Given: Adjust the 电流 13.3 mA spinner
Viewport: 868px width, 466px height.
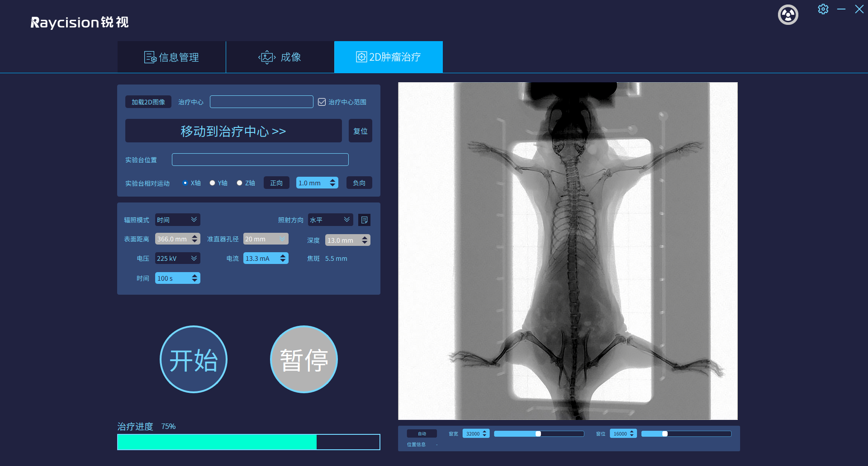Looking at the screenshot, I should [x=266, y=258].
